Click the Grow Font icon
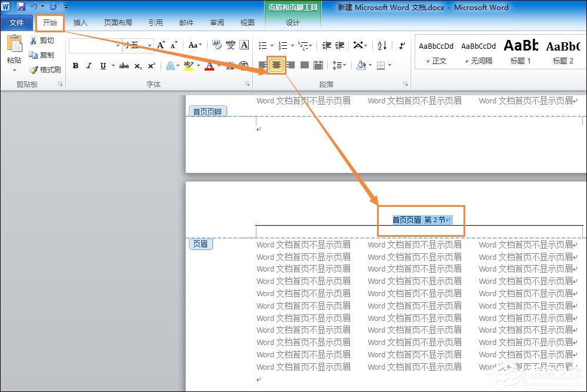Viewport: 587px width, 392px height. pos(161,45)
